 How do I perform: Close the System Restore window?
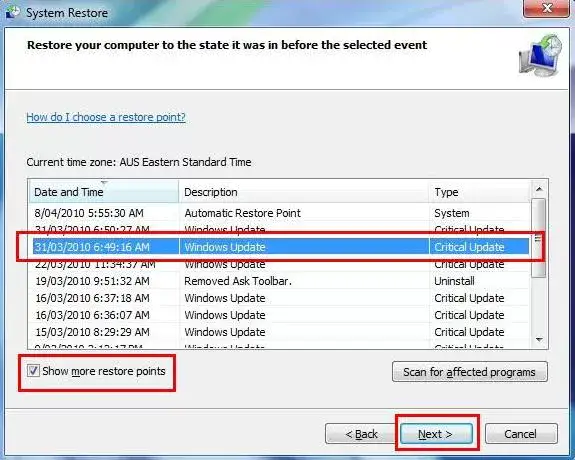pyautogui.click(x=546, y=8)
